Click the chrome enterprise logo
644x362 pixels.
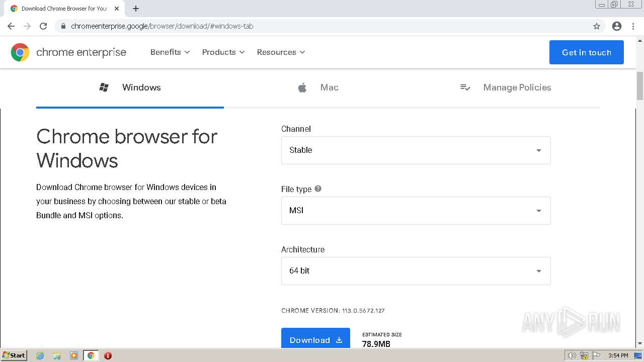(x=68, y=52)
